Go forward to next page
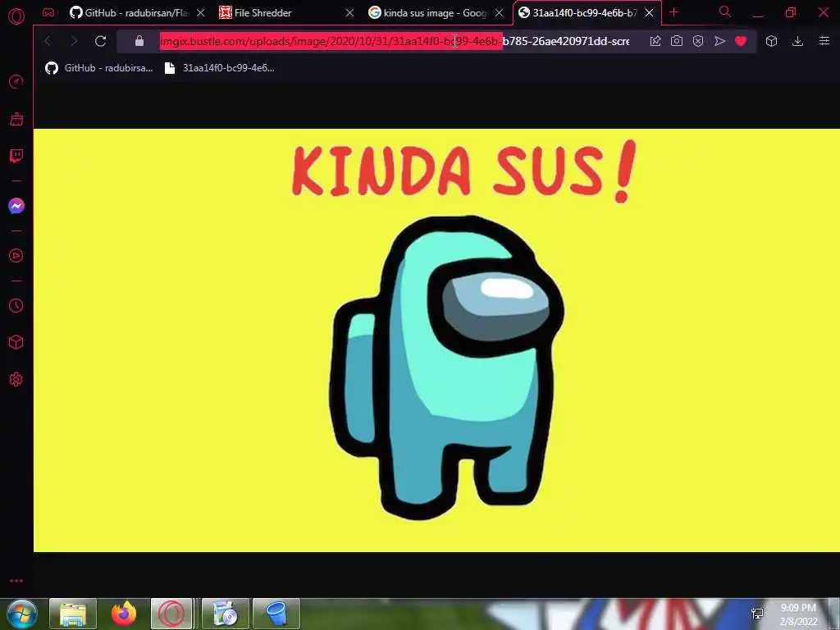Screen dimensions: 840x630 (74, 41)
